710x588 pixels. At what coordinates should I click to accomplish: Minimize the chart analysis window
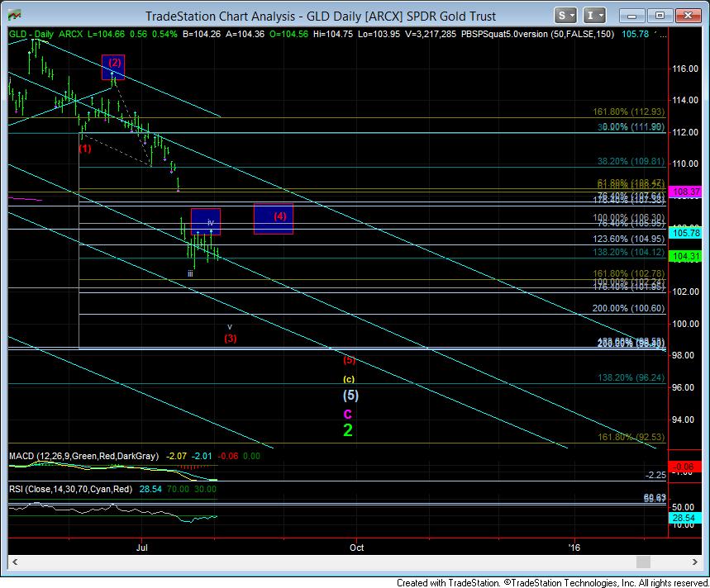tap(632, 16)
